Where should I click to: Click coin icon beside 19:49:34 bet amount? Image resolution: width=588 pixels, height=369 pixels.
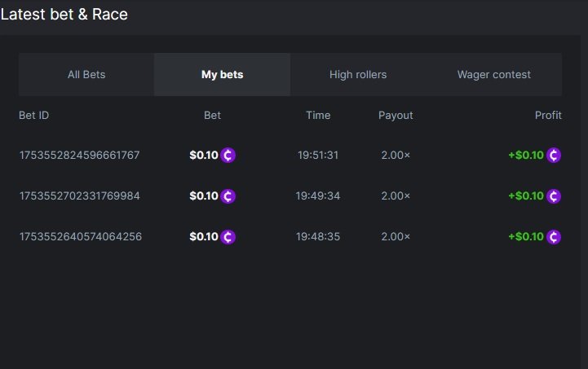(228, 196)
